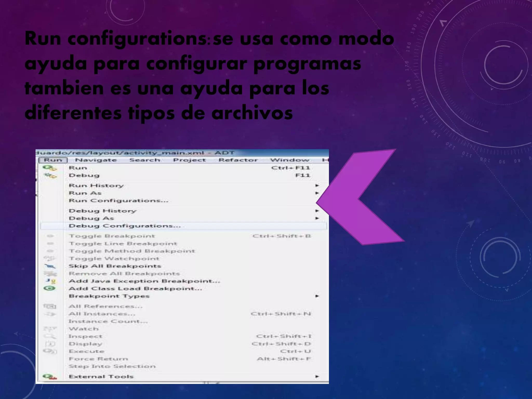Select Step Into Selection entry
The height and width of the screenshot is (399, 532).
pyautogui.click(x=183, y=367)
